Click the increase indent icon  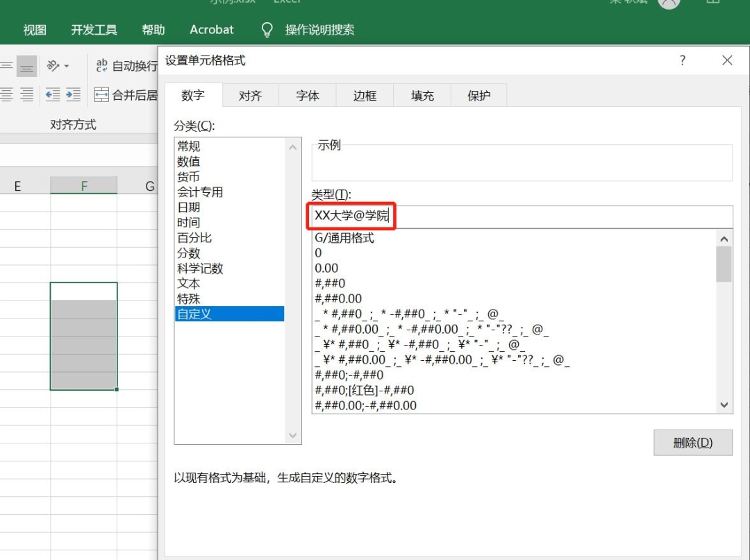pos(73,94)
